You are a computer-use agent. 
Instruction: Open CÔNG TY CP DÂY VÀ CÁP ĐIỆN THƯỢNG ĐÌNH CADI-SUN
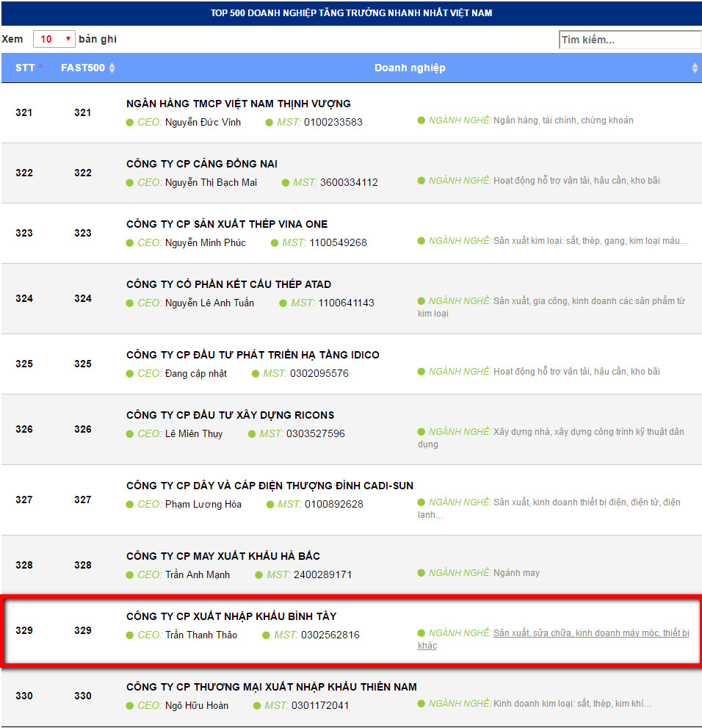[x=269, y=486]
